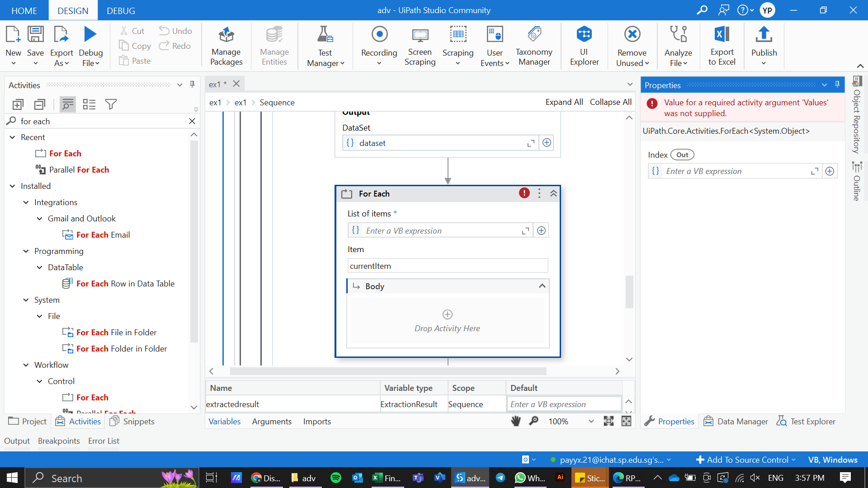This screenshot has width=868, height=488.
Task: Collapse Workflow tree node
Action: coord(26,365)
